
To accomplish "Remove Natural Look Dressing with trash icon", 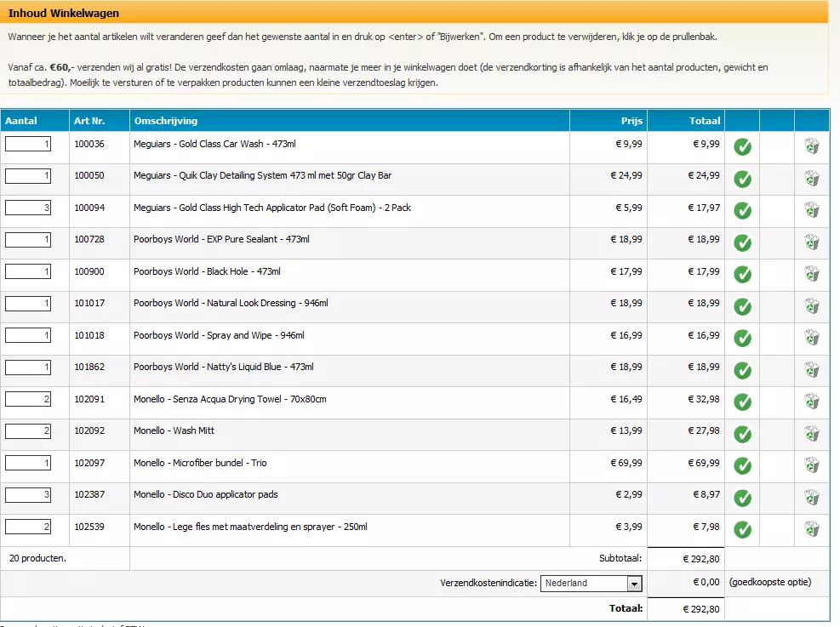I will pos(812,305).
